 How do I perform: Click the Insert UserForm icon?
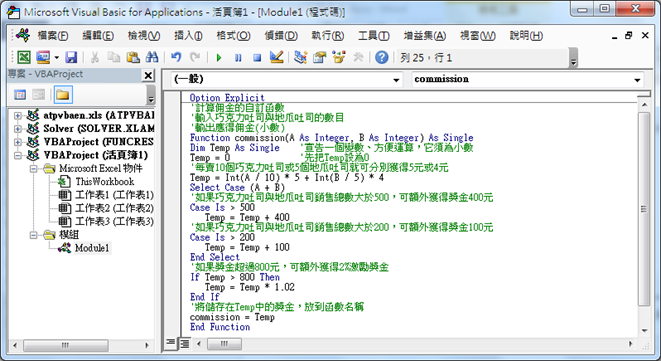tap(43, 57)
